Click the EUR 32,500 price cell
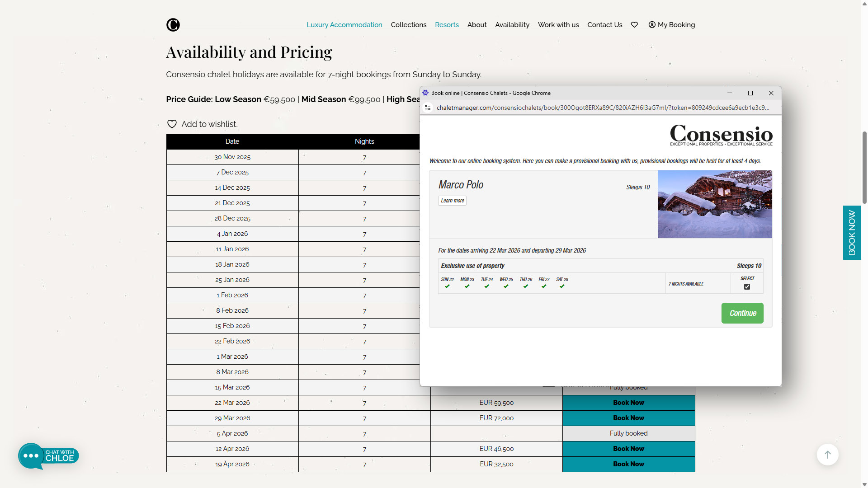868x488 pixels. [496, 464]
